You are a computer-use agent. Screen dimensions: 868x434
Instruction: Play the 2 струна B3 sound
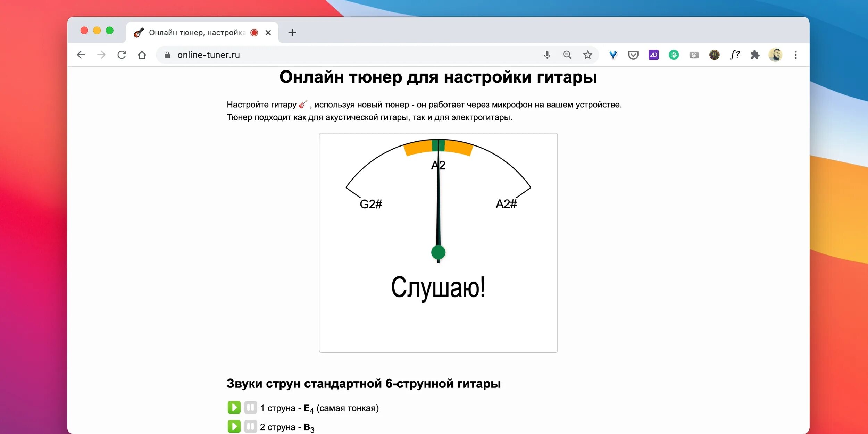coord(234,426)
